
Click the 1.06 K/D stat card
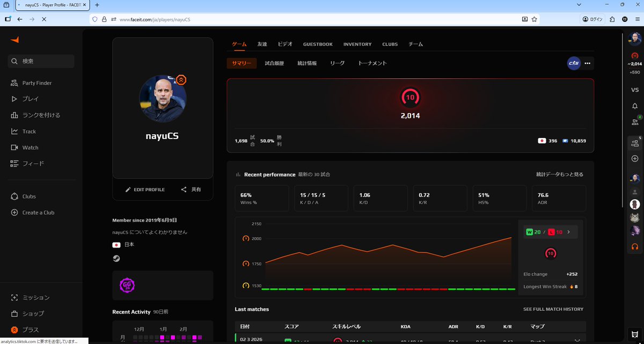(x=380, y=198)
